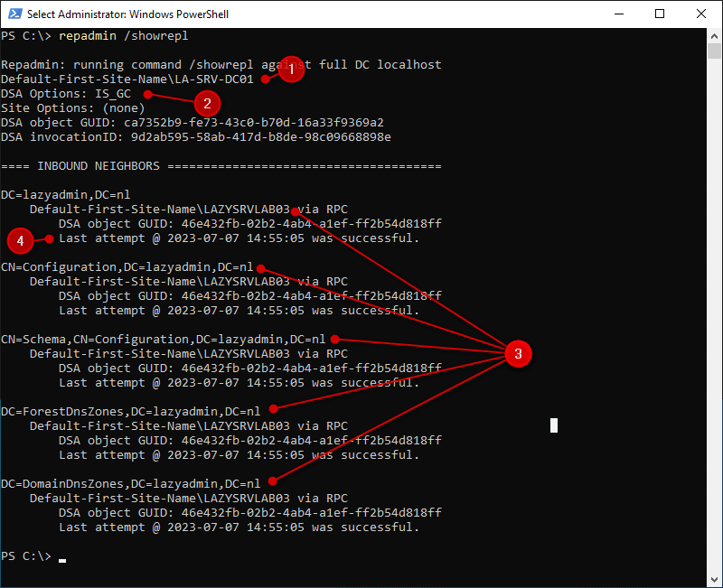Click the 'DSA invocationID' line
Viewport: 723px width, 588px height.
(196, 137)
